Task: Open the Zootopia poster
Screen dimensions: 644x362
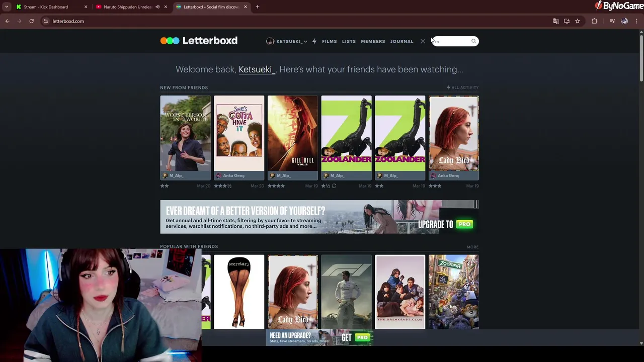Action: click(454, 292)
